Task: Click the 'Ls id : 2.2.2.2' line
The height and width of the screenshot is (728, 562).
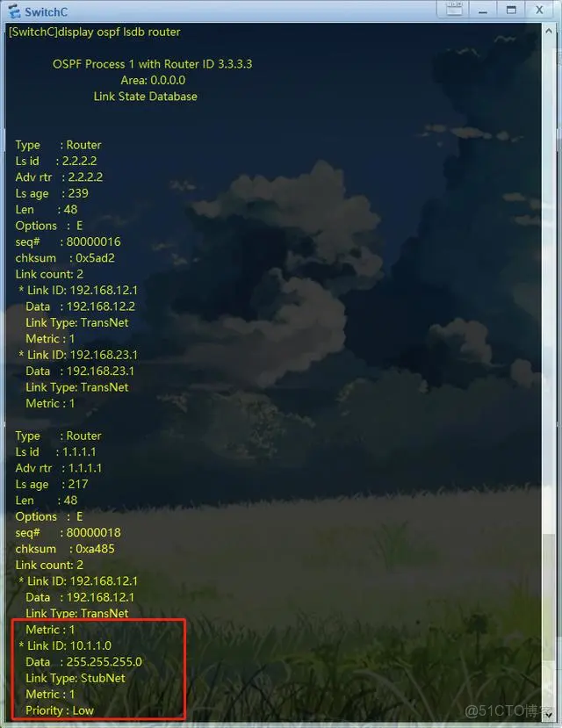Action: (x=56, y=161)
